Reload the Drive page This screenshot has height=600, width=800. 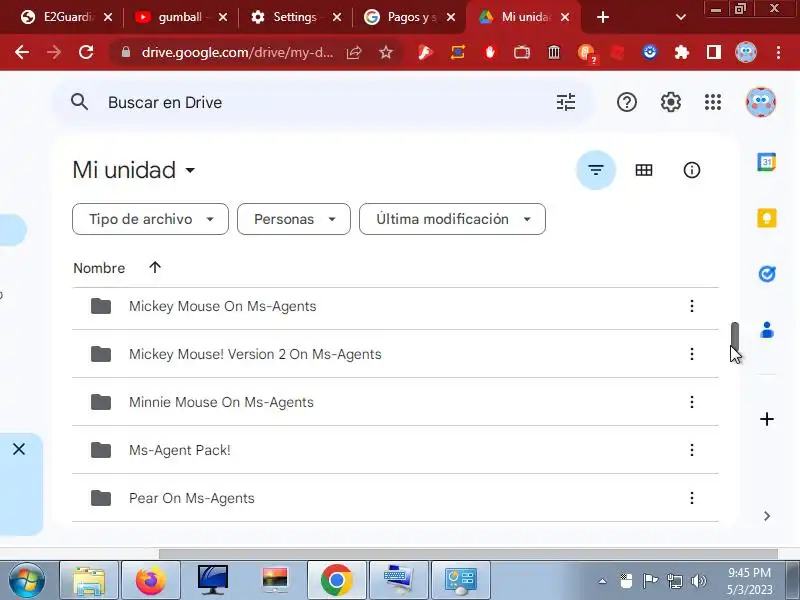coord(86,52)
